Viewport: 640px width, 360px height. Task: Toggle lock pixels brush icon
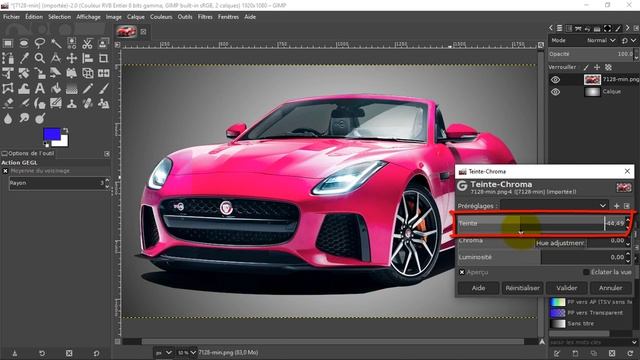tap(586, 67)
